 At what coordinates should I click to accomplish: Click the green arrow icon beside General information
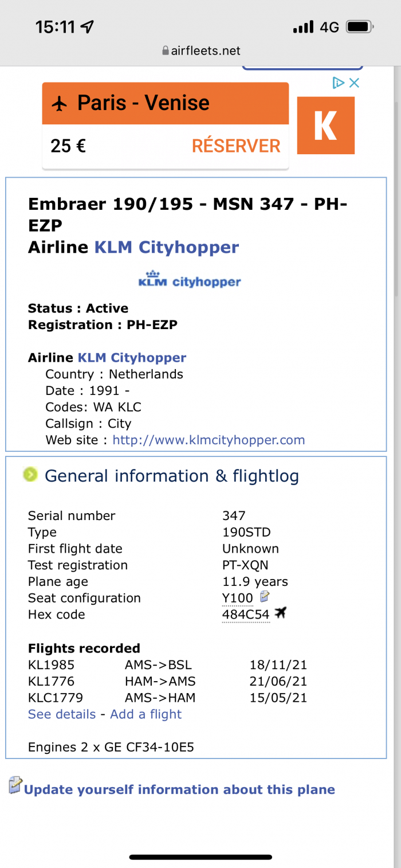30,475
